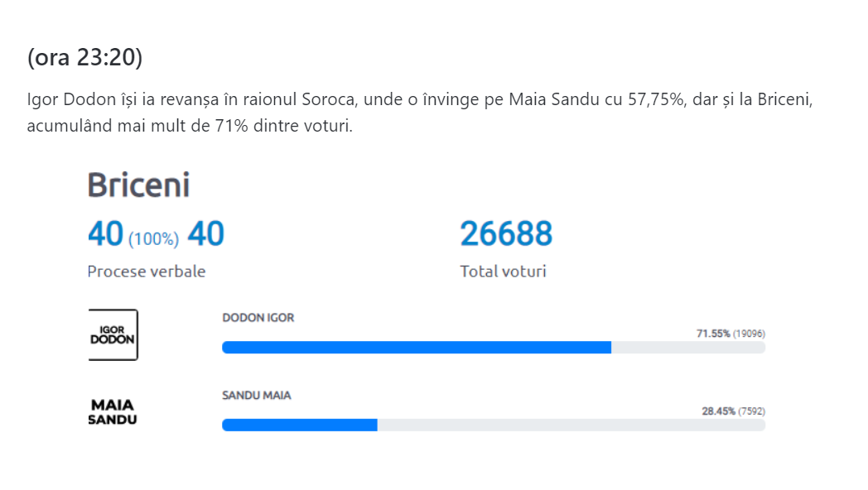Click the Procese verbale label

click(x=146, y=271)
